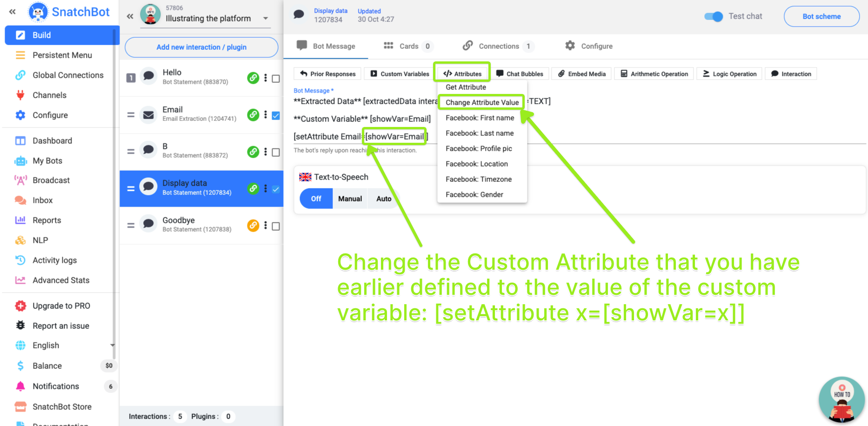This screenshot has width=868, height=426.
Task: Toggle the Test chat switch
Action: (714, 16)
